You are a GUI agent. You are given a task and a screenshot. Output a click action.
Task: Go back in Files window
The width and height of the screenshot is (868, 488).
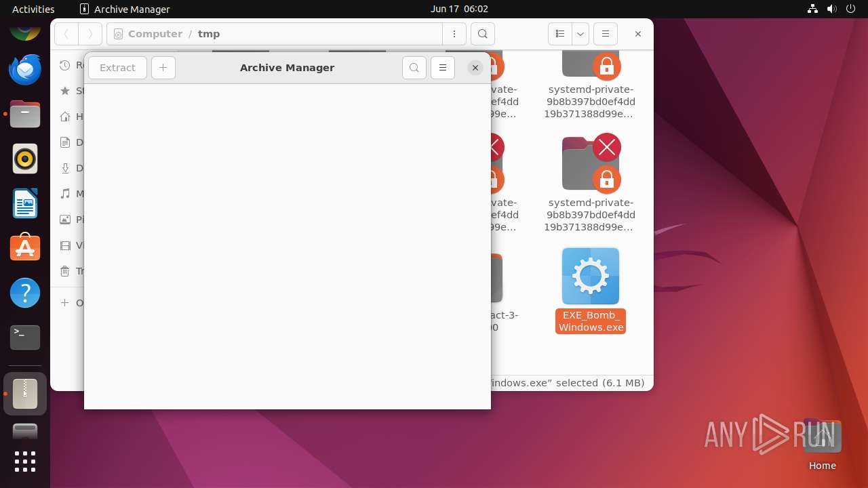(66, 34)
